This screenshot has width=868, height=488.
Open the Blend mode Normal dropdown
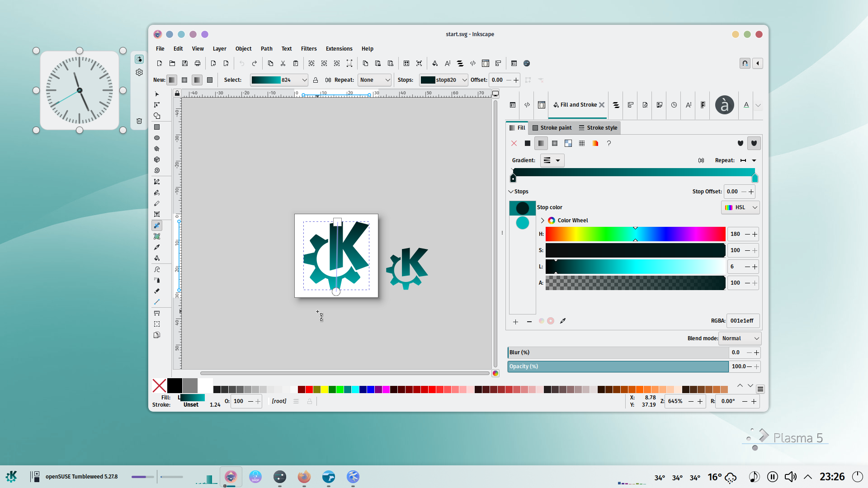[x=740, y=338]
